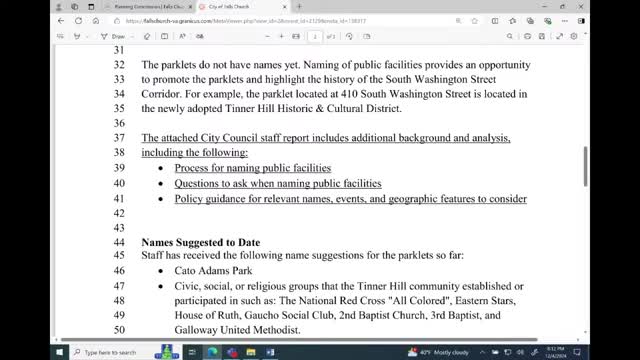The height and width of the screenshot is (360, 640).
Task: Click 'Policy guidance for relevant names' link
Action: click(351, 199)
